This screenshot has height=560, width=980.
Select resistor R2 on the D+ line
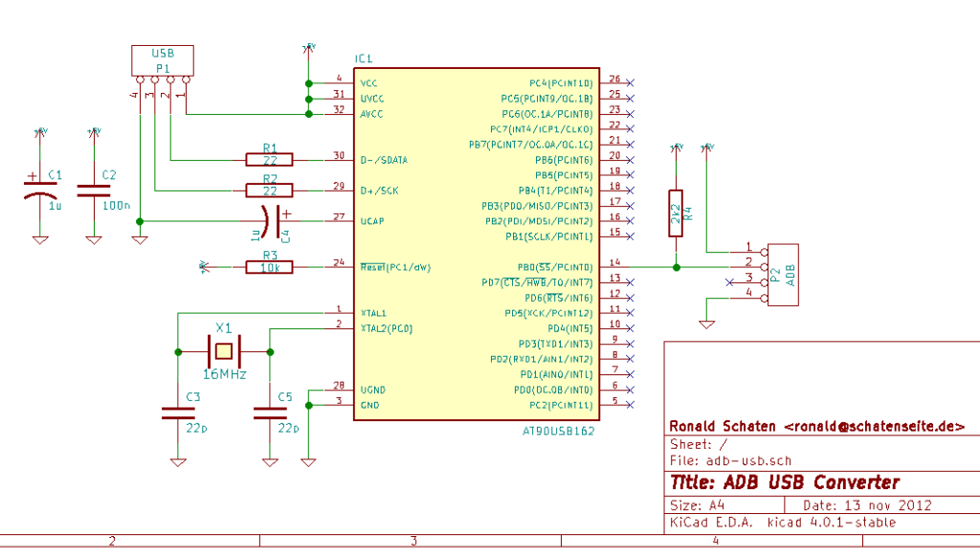(270, 190)
